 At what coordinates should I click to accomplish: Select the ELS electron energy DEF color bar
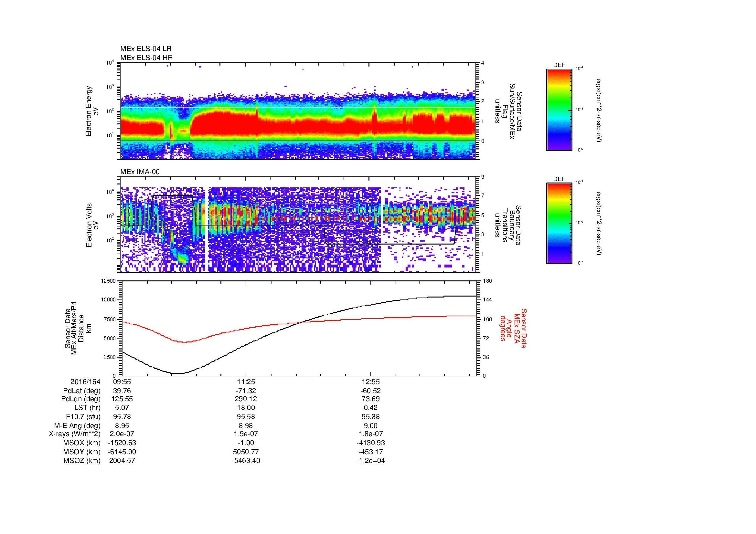tap(559, 110)
